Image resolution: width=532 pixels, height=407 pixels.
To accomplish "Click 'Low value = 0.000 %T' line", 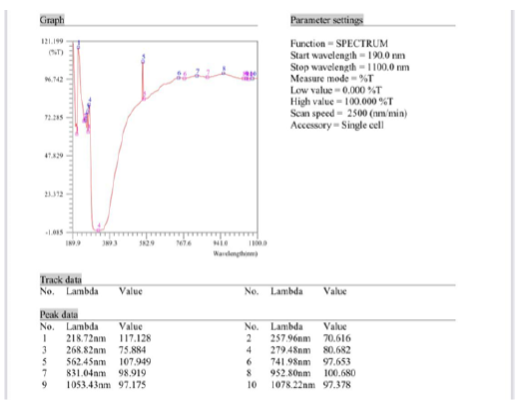I will click(x=336, y=90).
